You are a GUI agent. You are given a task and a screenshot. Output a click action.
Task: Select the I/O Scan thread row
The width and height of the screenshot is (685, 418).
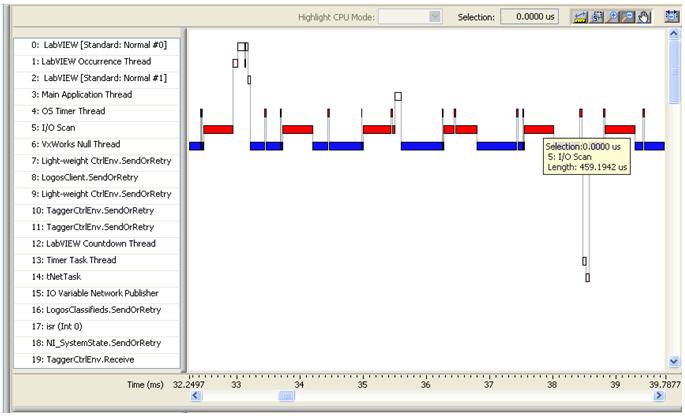click(96, 128)
